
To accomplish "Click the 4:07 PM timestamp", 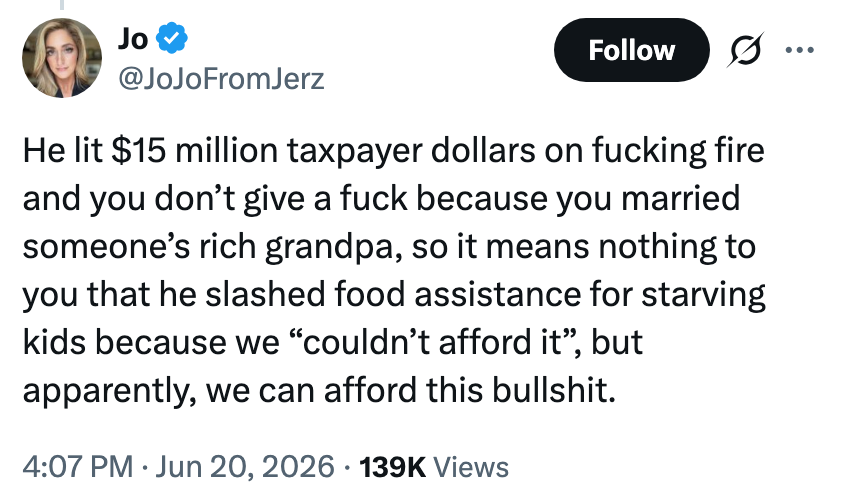I will (78, 466).
